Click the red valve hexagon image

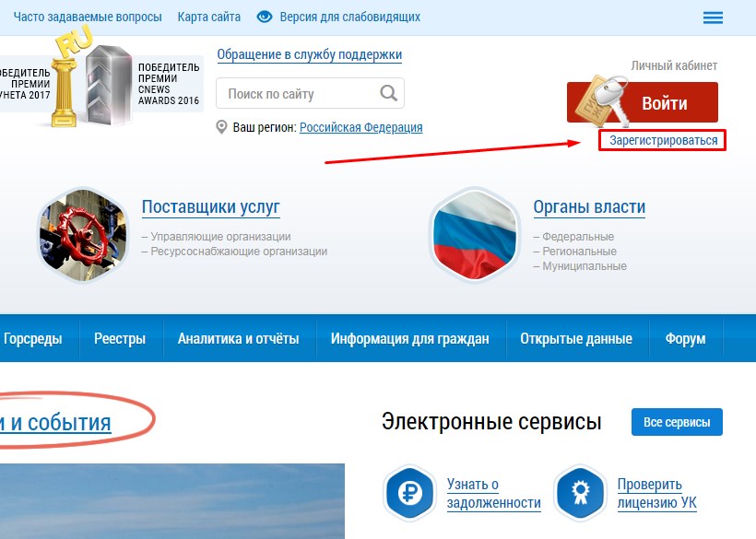[x=83, y=235]
